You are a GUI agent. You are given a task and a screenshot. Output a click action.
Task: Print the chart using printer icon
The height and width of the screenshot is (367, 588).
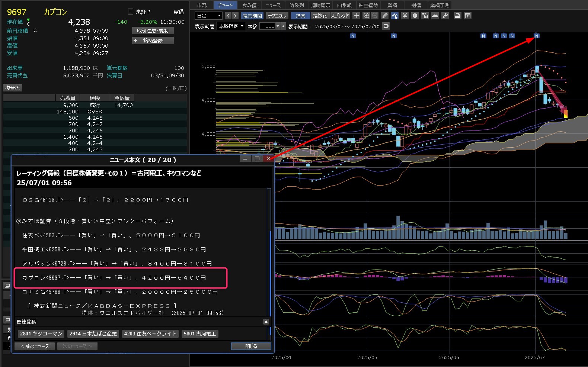pos(458,16)
